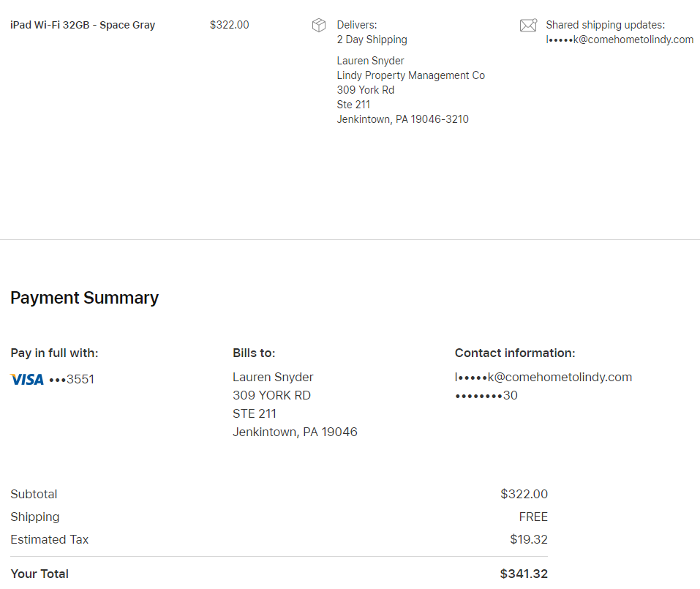Click the FREE shipping value
This screenshot has height=589, width=700.
click(533, 517)
